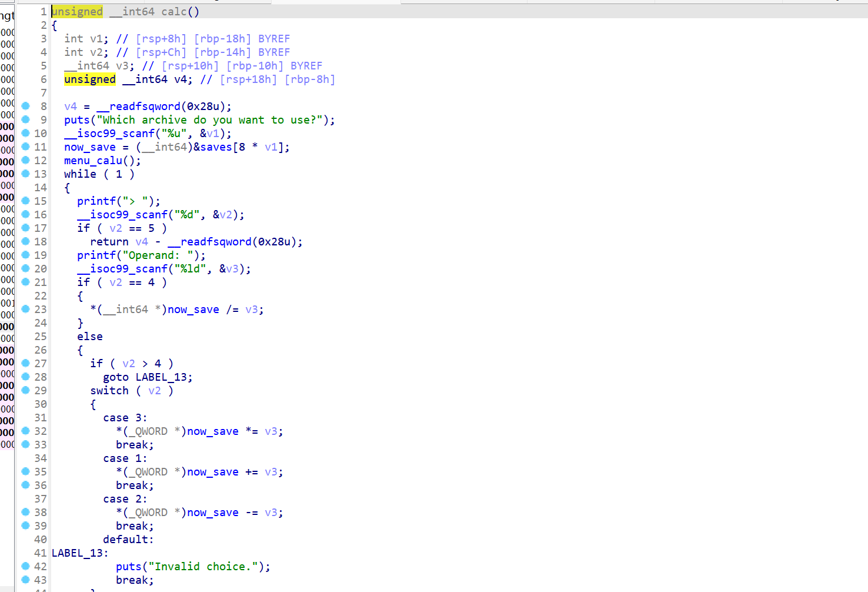
Task: Click the switch keyword on line 29
Action: point(109,391)
